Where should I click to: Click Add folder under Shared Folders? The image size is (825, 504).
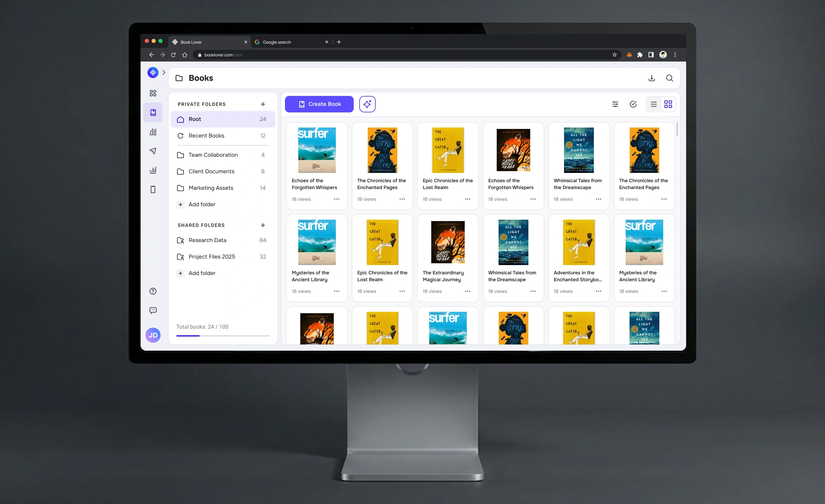click(x=202, y=273)
